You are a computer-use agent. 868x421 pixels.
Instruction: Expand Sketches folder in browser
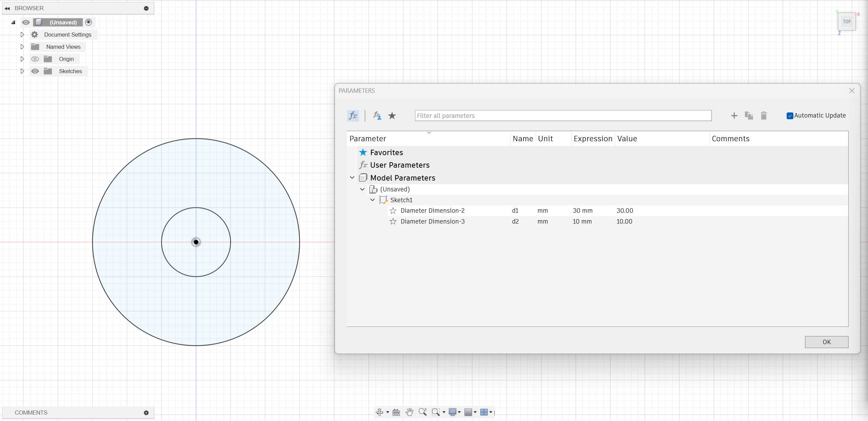pos(22,71)
